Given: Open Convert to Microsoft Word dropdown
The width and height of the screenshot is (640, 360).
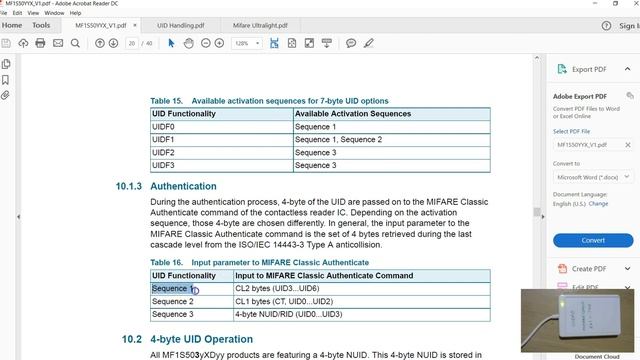Looking at the screenshot, I should coord(593,177).
